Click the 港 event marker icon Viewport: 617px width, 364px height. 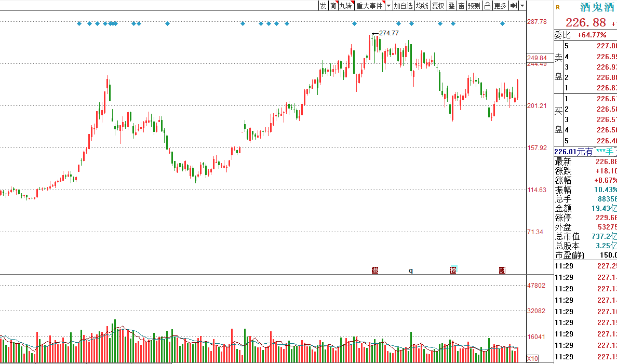point(375,271)
